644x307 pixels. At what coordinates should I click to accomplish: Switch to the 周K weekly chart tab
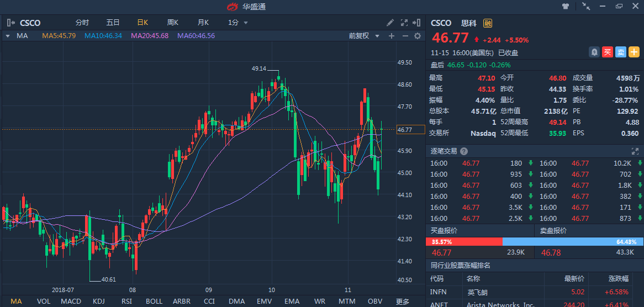click(173, 23)
